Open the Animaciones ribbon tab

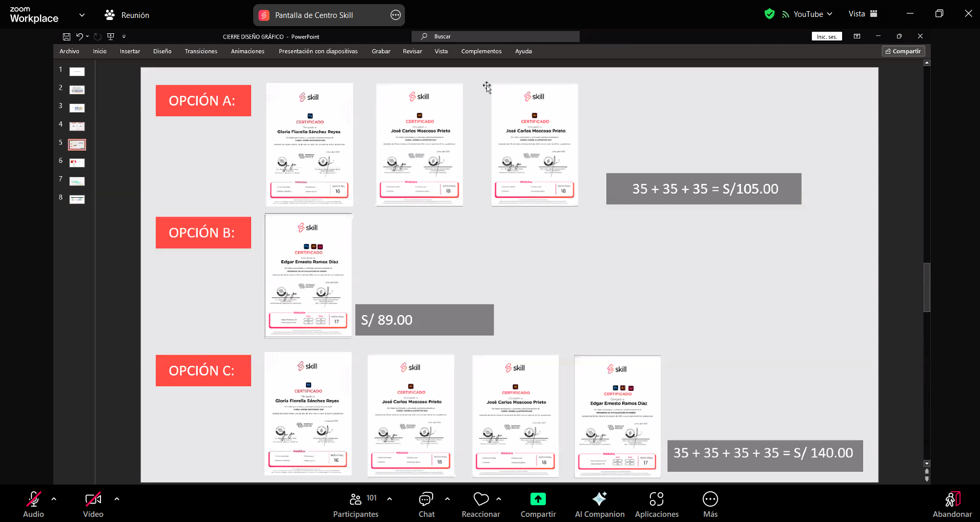[248, 51]
